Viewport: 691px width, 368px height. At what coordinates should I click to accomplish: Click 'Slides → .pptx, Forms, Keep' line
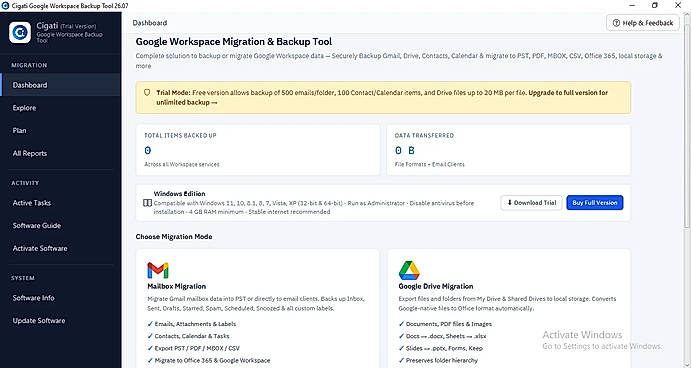(x=441, y=348)
